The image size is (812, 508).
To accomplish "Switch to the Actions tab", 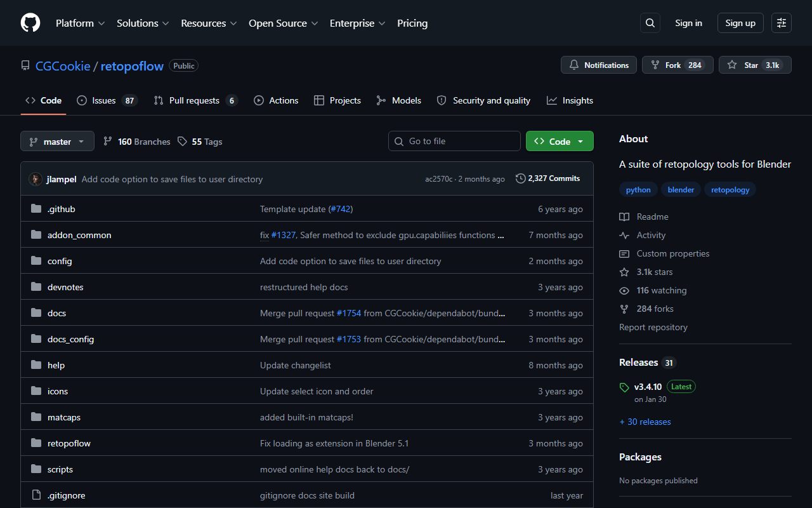I will pos(276,100).
